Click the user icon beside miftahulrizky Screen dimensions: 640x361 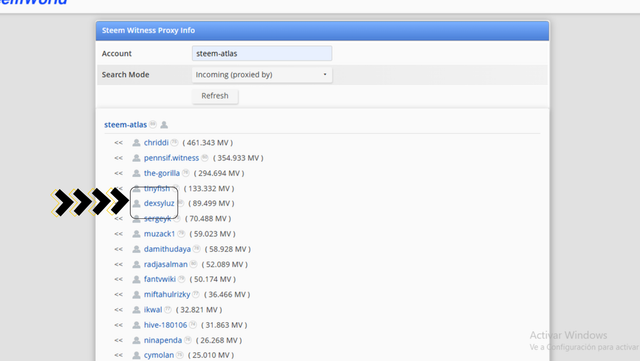(136, 294)
